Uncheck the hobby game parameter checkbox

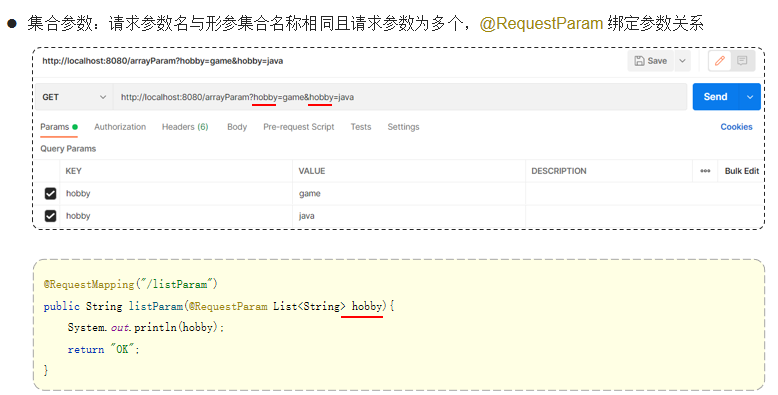point(50,194)
